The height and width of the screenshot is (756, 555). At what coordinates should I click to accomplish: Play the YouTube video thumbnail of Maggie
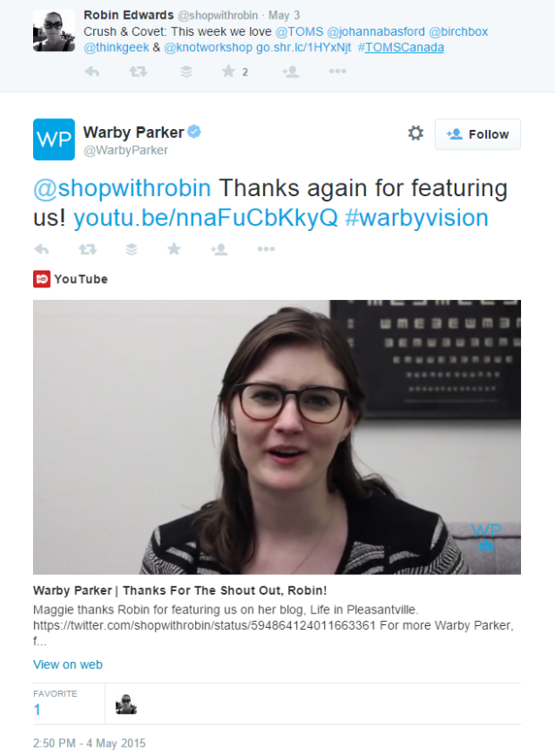277,437
